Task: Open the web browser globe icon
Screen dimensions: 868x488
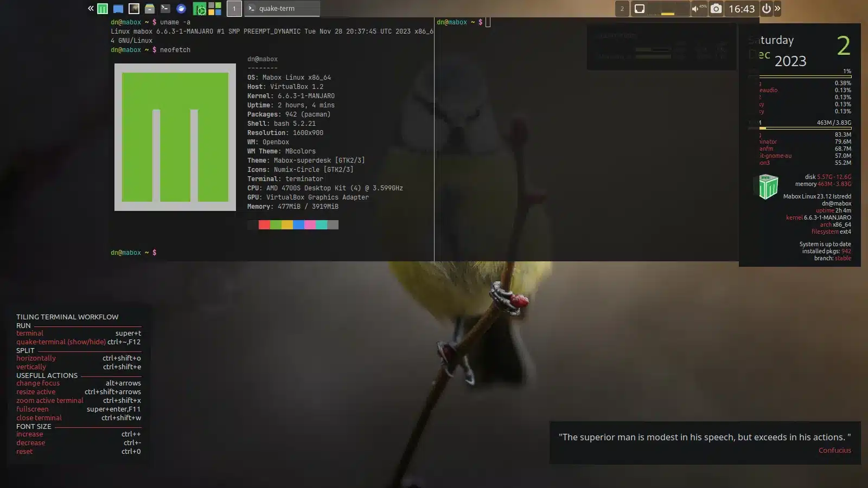Action: (181, 9)
